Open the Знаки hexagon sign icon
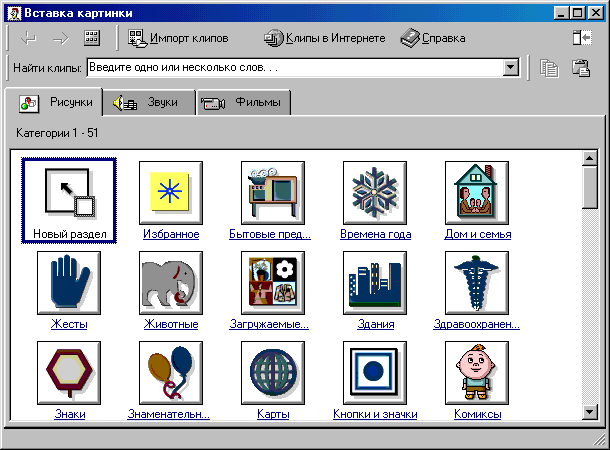Image resolution: width=610 pixels, height=450 pixels. coord(69,373)
